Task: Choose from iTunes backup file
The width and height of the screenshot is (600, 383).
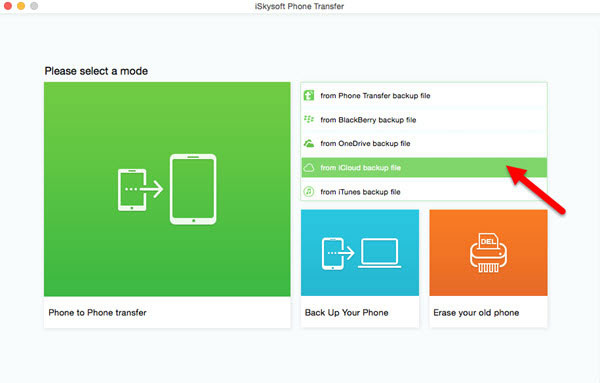Action: click(x=424, y=191)
